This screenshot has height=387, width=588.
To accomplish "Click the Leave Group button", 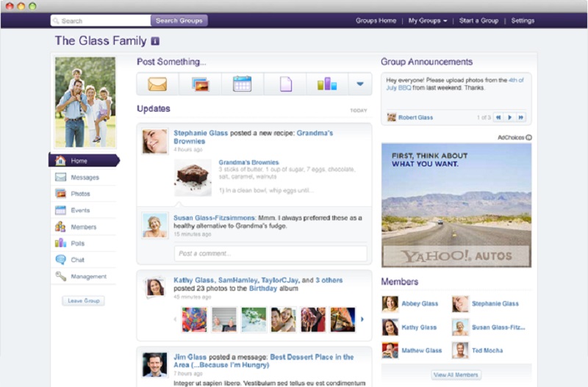I will tap(83, 300).
